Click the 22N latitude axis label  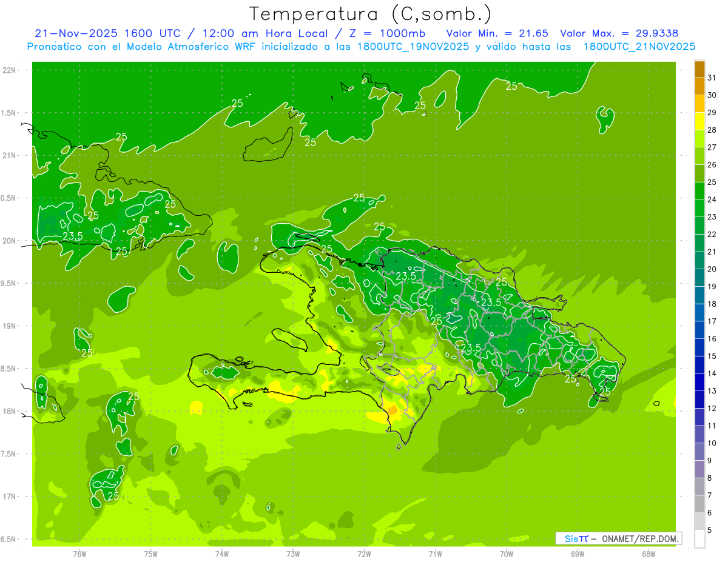(x=9, y=70)
